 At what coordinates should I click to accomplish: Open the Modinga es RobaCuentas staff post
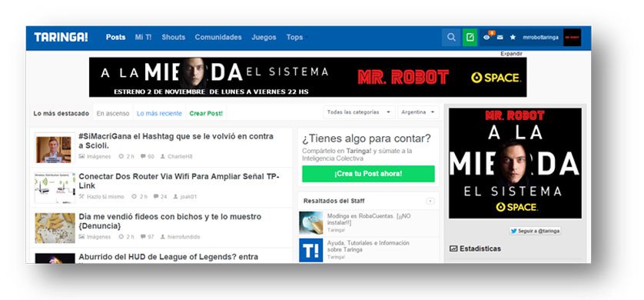coord(369,219)
